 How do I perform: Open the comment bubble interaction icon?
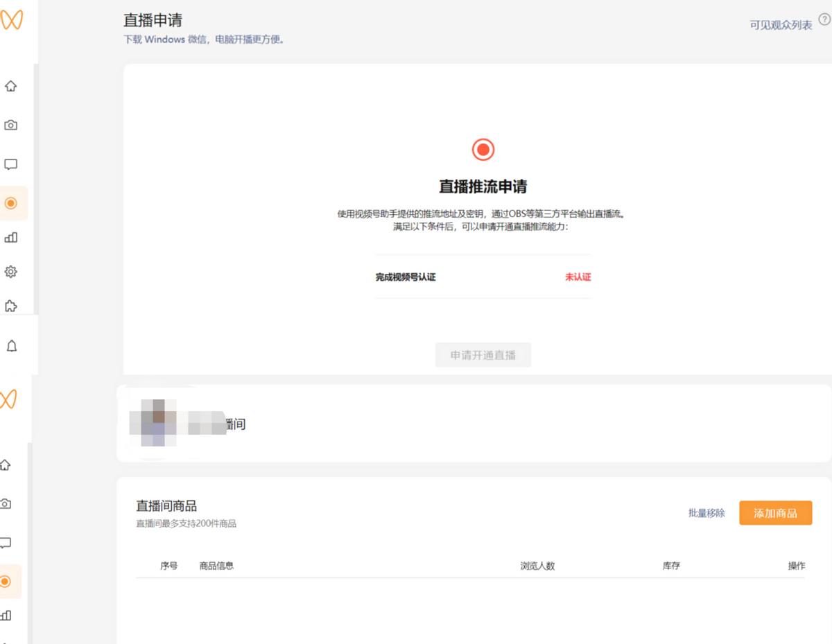[x=10, y=164]
